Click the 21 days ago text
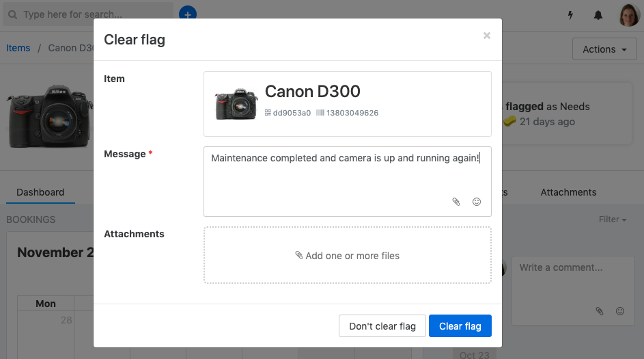The height and width of the screenshot is (359, 644). coord(547,122)
